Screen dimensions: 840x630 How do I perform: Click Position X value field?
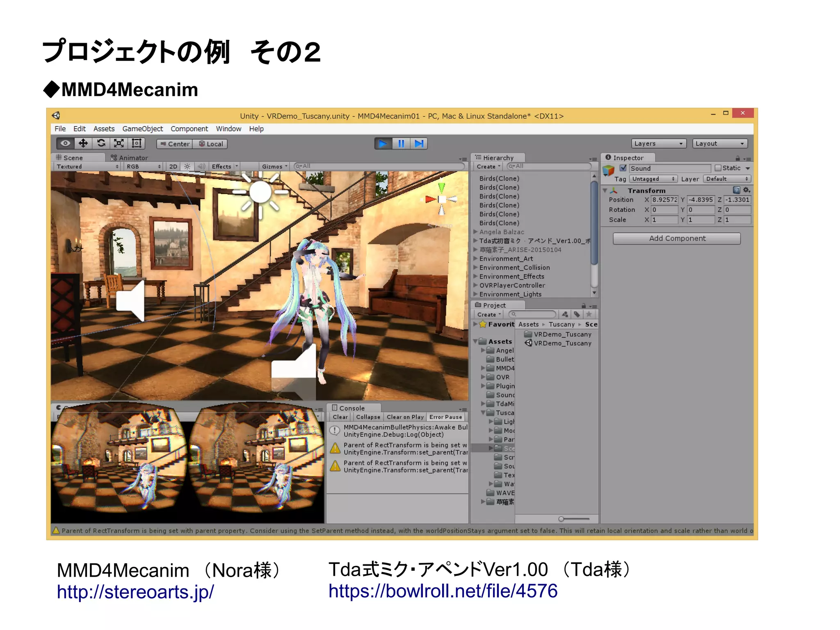tap(664, 200)
